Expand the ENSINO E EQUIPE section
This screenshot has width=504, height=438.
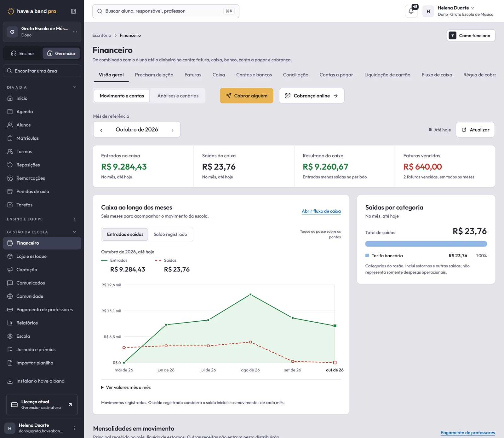(x=75, y=219)
